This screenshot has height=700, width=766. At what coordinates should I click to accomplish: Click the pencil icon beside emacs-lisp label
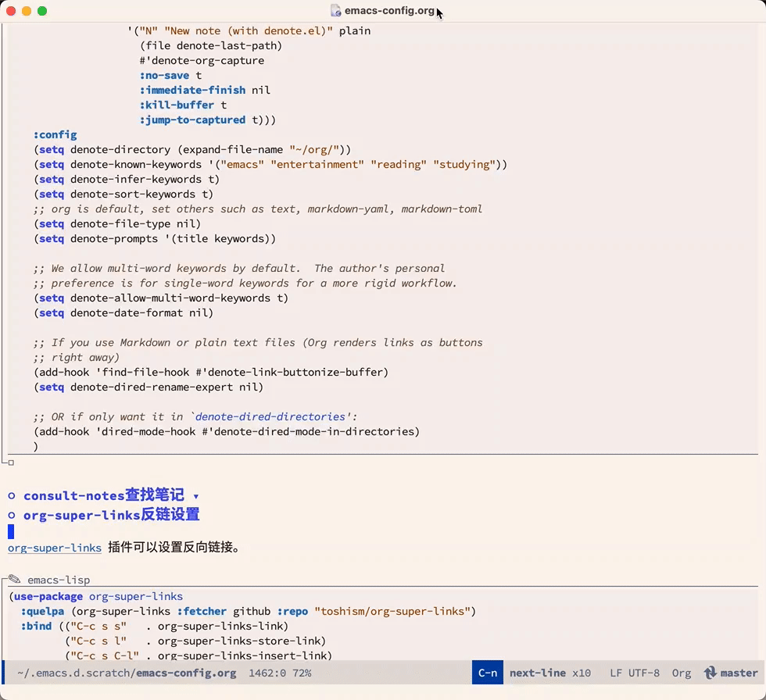pos(15,580)
